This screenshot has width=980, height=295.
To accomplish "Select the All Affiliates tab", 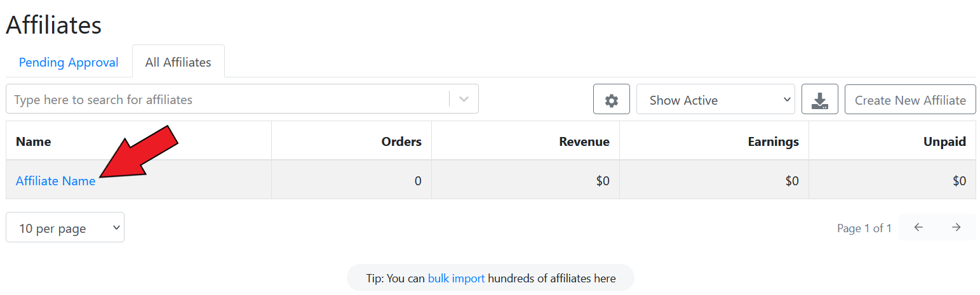I will pos(178,62).
